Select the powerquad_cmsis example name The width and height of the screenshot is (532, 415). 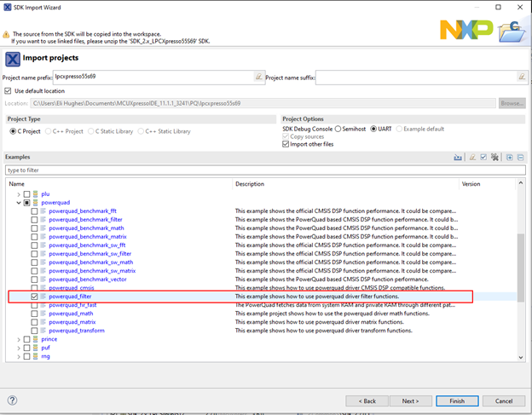[72, 288]
